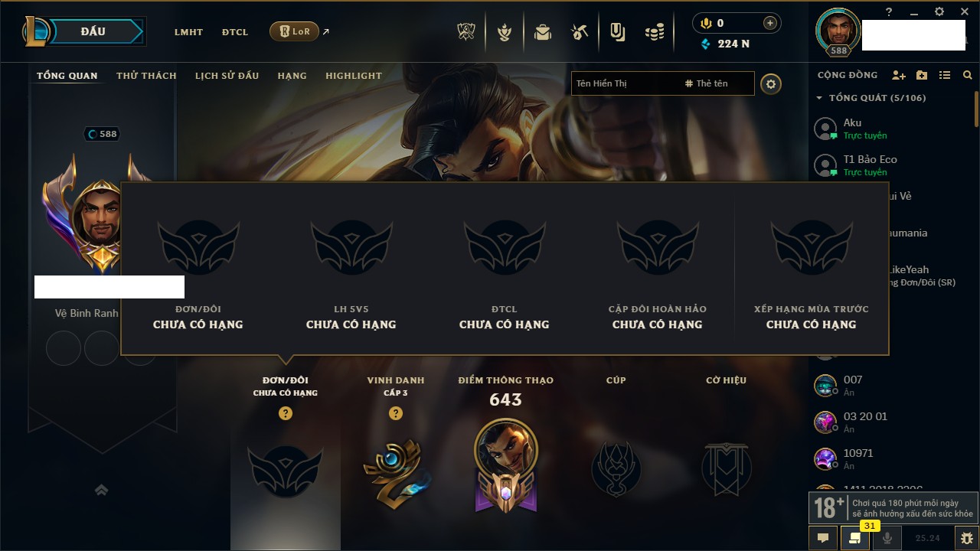Open the Hextech crafting hammer icon

[580, 32]
